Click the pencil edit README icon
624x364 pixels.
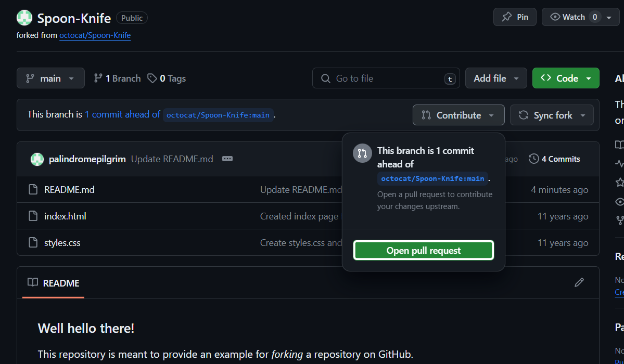[579, 282]
